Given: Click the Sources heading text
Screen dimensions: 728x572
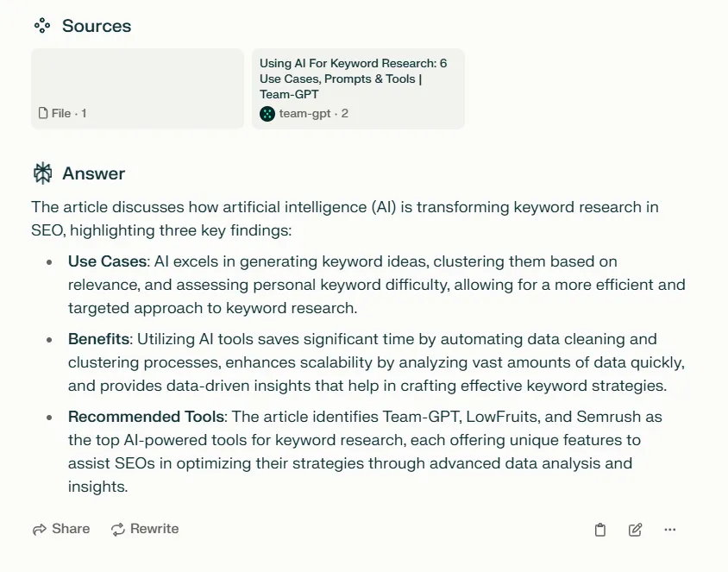Looking at the screenshot, I should pos(97,26).
